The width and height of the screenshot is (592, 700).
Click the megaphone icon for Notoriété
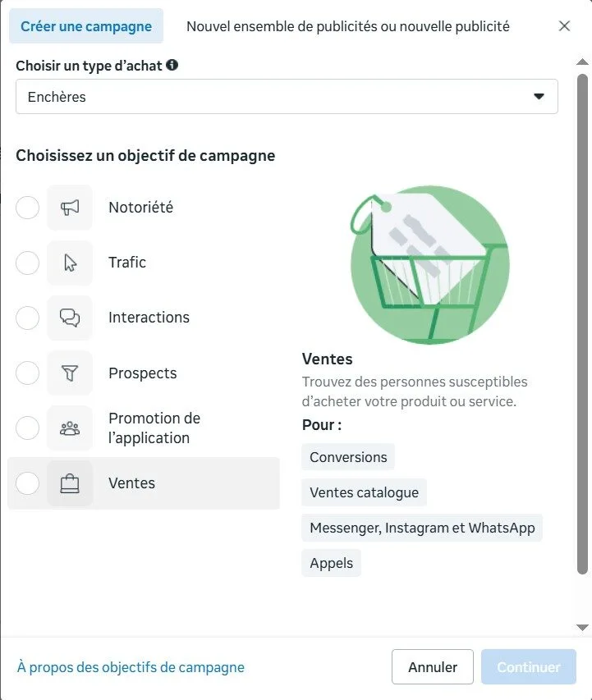click(70, 208)
